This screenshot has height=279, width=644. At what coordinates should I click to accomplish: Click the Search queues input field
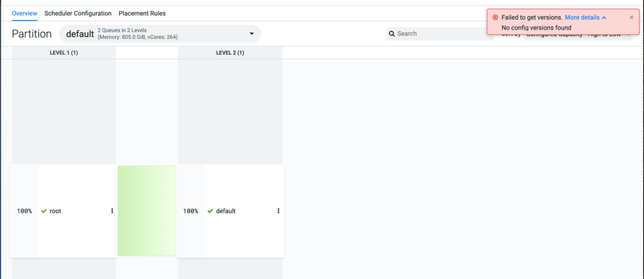point(440,34)
